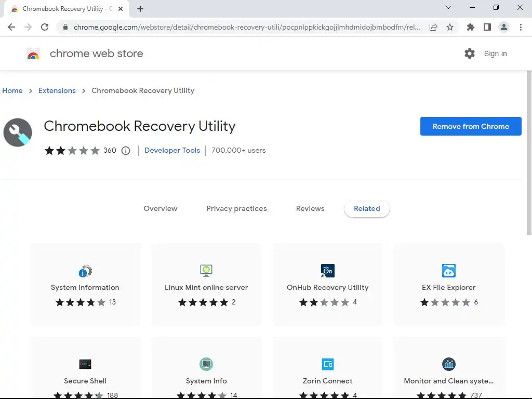Open the Developer Tools category link

click(x=172, y=150)
